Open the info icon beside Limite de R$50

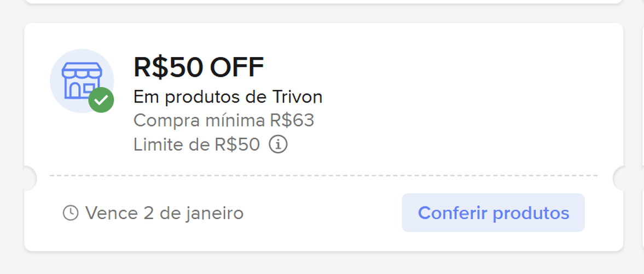[279, 145]
